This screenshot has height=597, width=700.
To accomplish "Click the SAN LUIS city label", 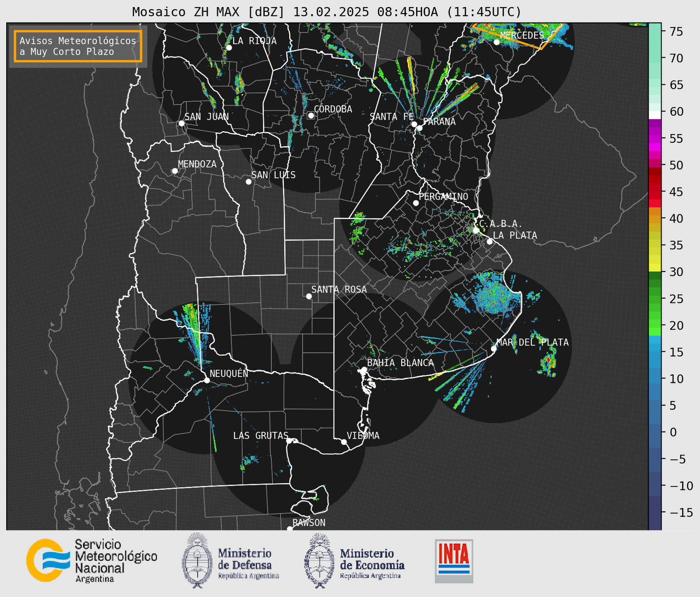I will click(x=273, y=175).
